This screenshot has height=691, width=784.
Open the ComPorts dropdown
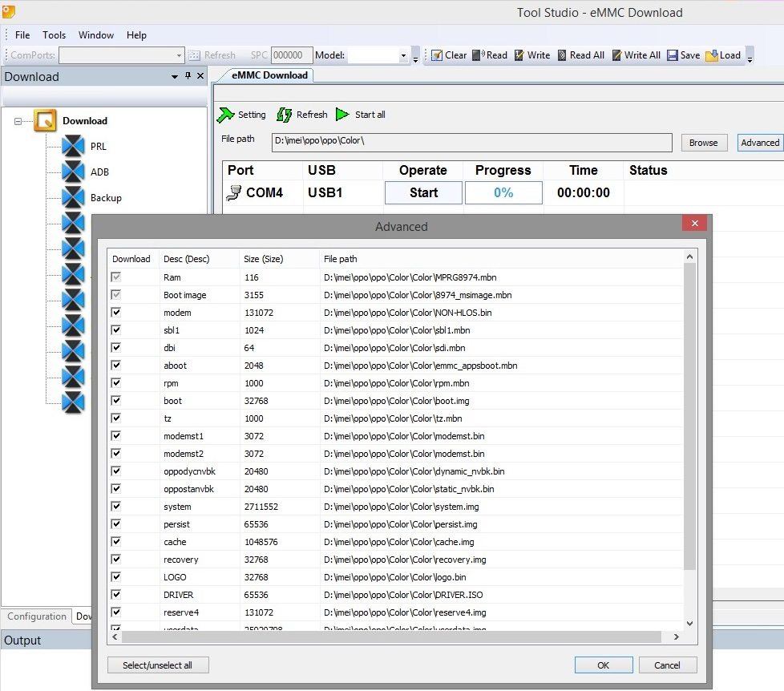coord(180,55)
